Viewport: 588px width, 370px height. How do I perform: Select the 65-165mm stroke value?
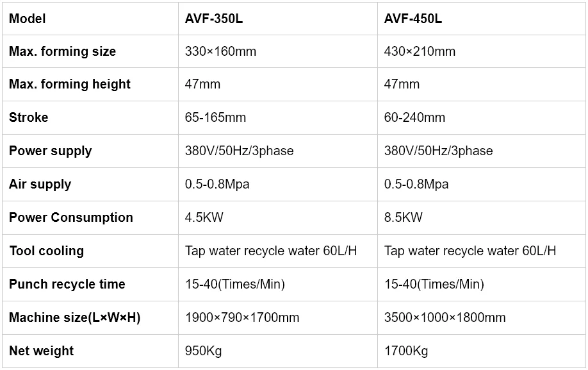(215, 117)
